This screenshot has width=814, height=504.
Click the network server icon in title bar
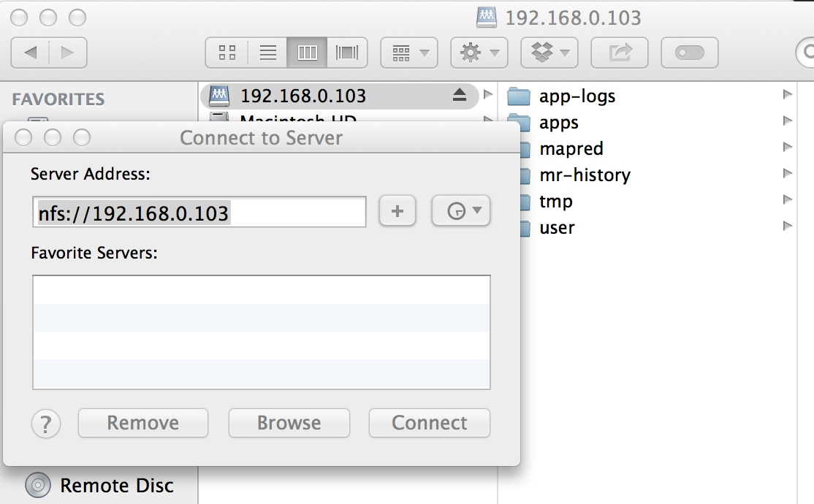tap(487, 17)
